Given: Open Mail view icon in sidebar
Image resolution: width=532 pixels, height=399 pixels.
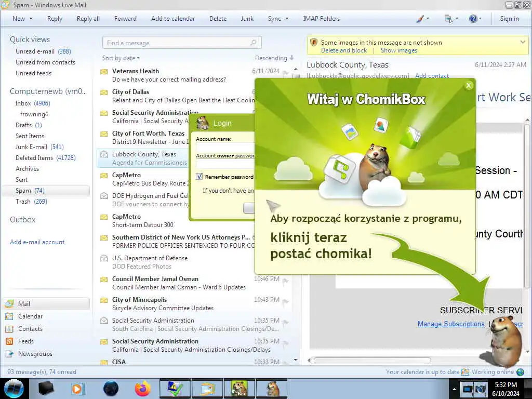Looking at the screenshot, I should tap(9, 303).
